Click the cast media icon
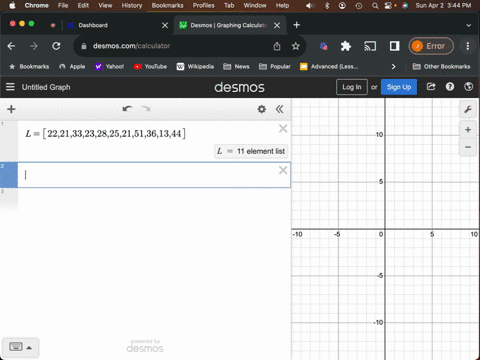The width and height of the screenshot is (480, 360). click(x=370, y=46)
